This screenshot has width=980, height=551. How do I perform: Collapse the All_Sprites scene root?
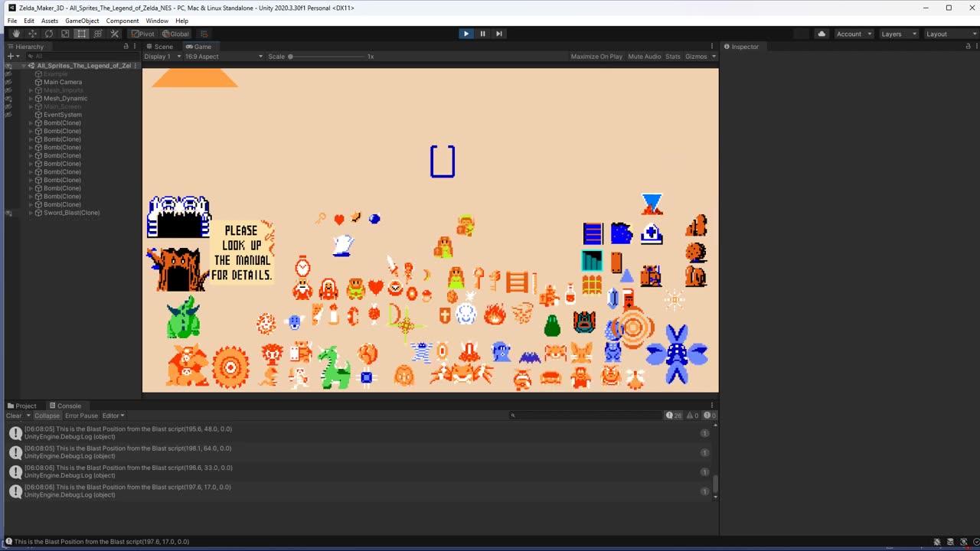click(24, 66)
